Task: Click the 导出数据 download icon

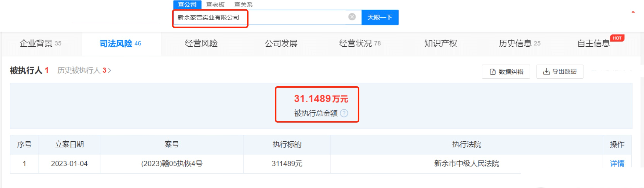Action: [x=546, y=72]
